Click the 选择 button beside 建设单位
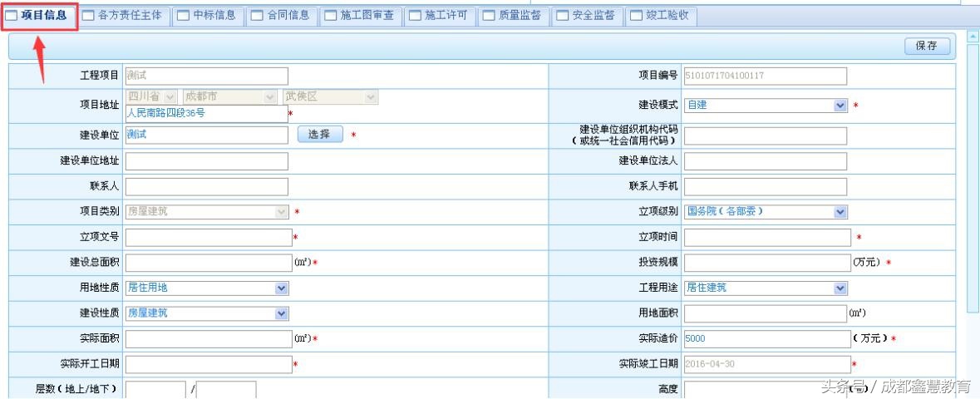 point(320,135)
